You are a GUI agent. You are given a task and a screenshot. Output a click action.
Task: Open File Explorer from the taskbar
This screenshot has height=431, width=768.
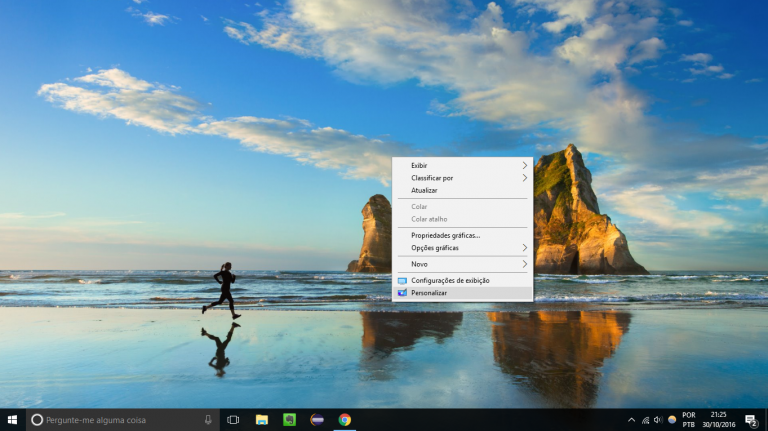pos(262,420)
